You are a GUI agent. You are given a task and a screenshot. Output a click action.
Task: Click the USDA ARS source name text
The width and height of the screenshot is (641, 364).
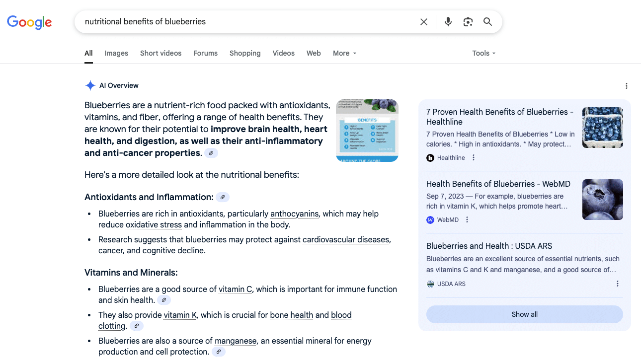coord(451,284)
